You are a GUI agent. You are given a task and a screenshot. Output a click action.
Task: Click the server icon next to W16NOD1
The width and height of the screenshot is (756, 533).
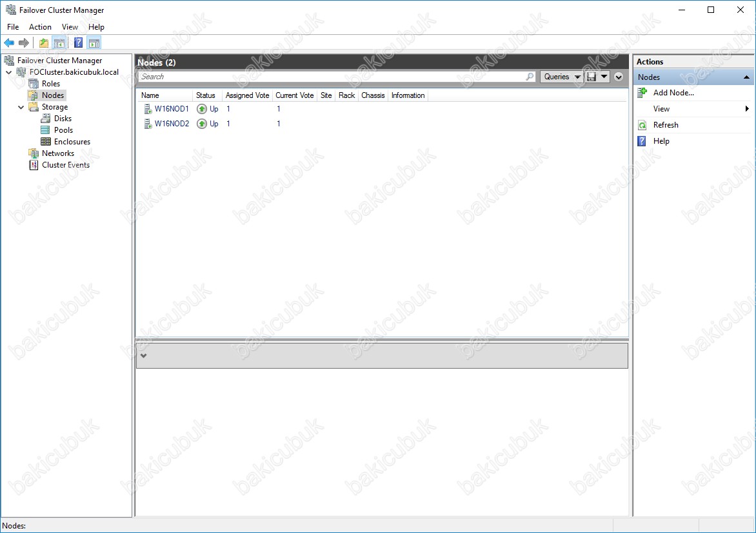pos(148,109)
